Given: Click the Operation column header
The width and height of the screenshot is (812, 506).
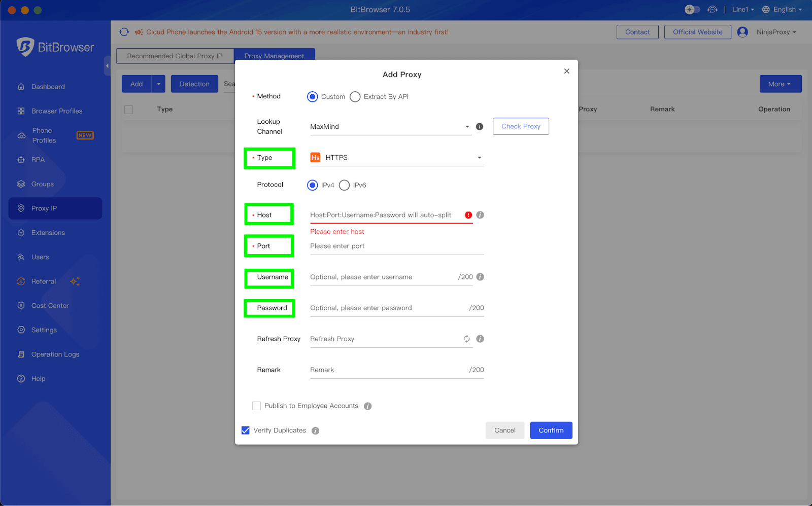Looking at the screenshot, I should click(774, 109).
